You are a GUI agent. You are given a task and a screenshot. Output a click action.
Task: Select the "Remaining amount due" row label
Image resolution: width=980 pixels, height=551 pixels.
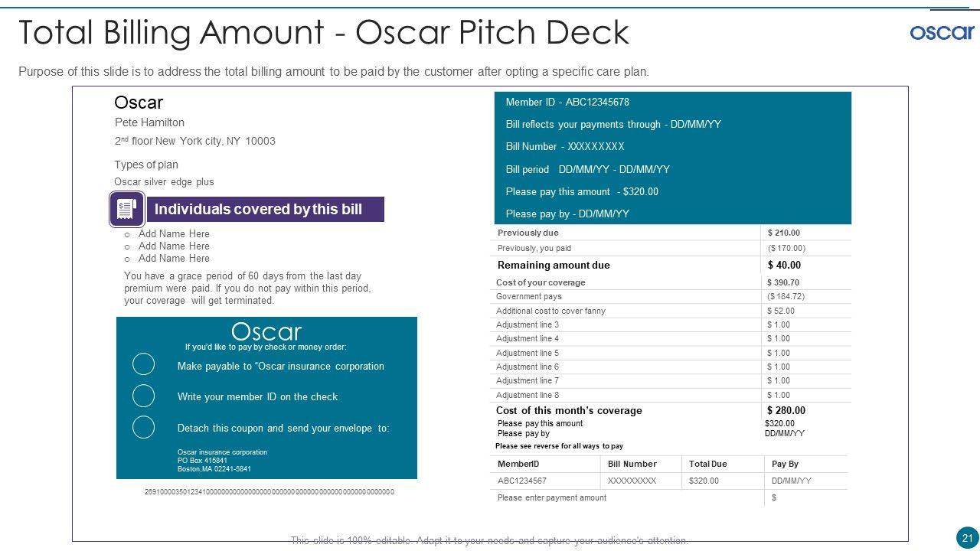tap(554, 266)
